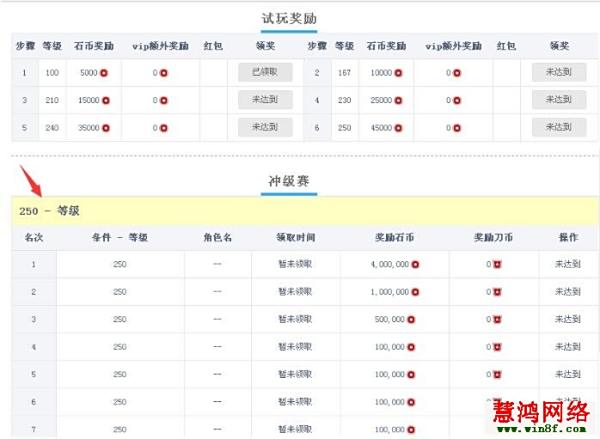This screenshot has height=439, width=600.
Task: Click level value 210 in step 3
Action: click(52, 100)
